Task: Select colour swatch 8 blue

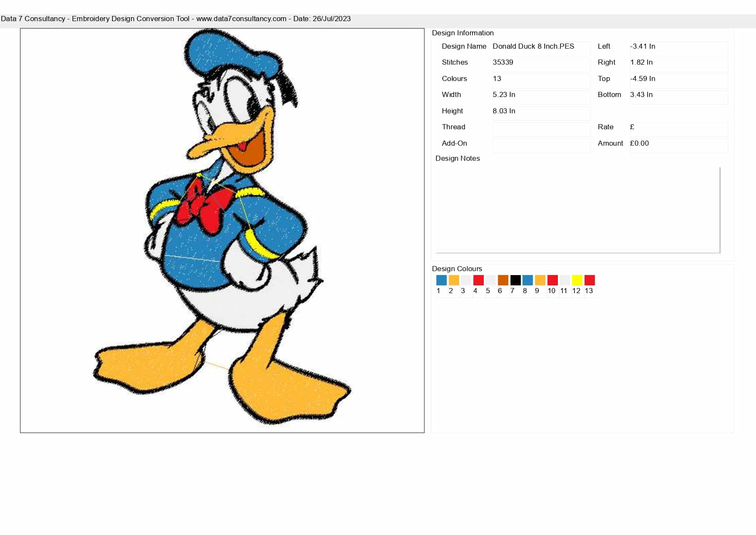Action: click(528, 280)
